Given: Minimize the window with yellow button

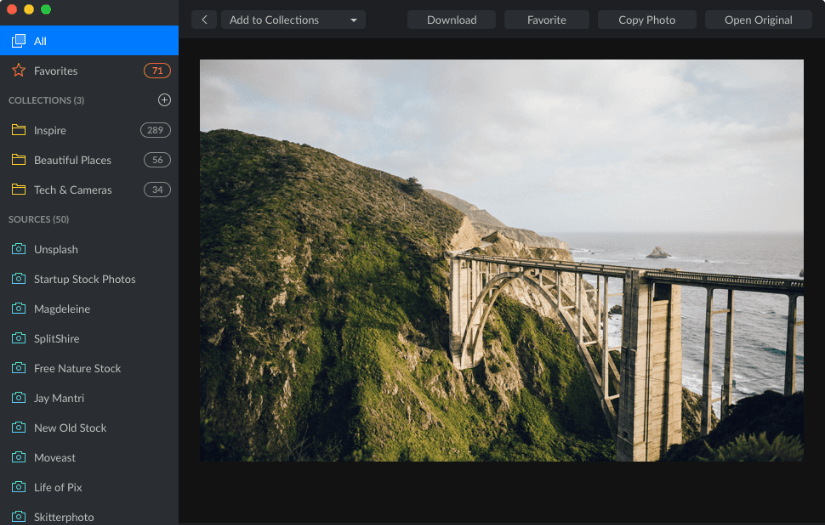Looking at the screenshot, I should (29, 9).
